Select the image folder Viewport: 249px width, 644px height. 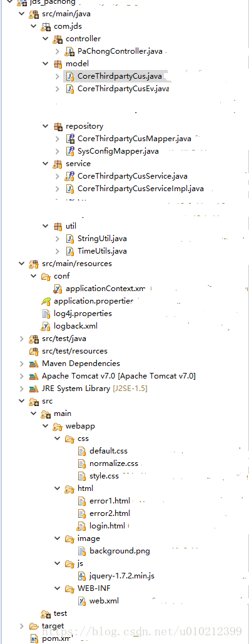88,538
